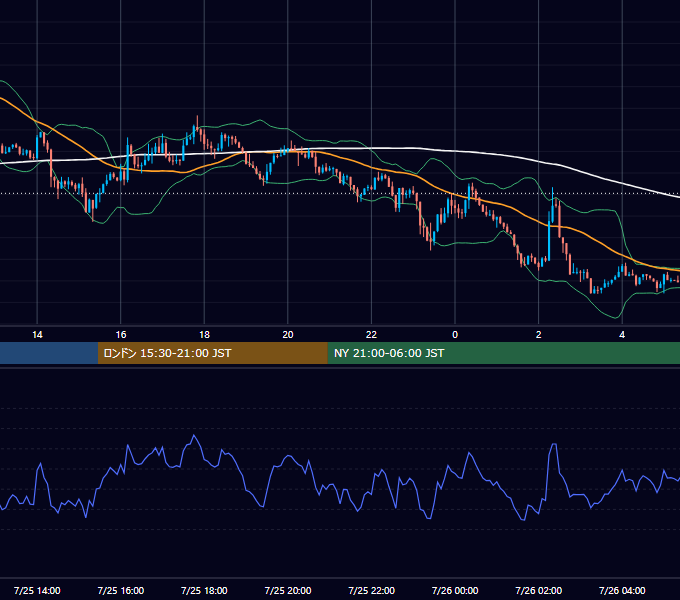This screenshot has width=680, height=600.
Task: Click hour label 22 under the price chart
Action: (372, 335)
